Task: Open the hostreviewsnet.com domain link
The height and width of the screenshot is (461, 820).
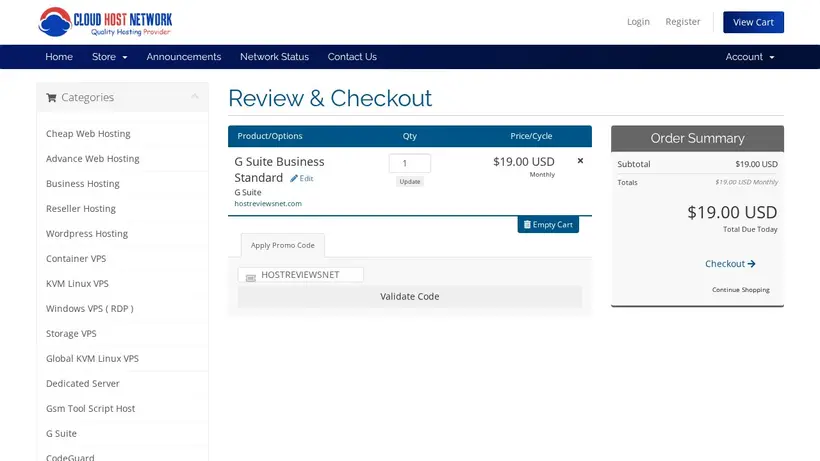Action: coord(268,203)
